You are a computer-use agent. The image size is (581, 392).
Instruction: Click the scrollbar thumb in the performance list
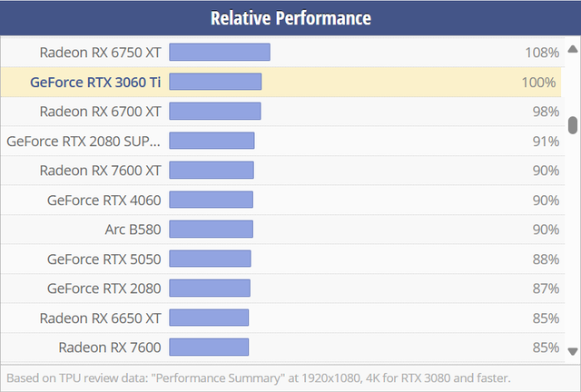[573, 125]
